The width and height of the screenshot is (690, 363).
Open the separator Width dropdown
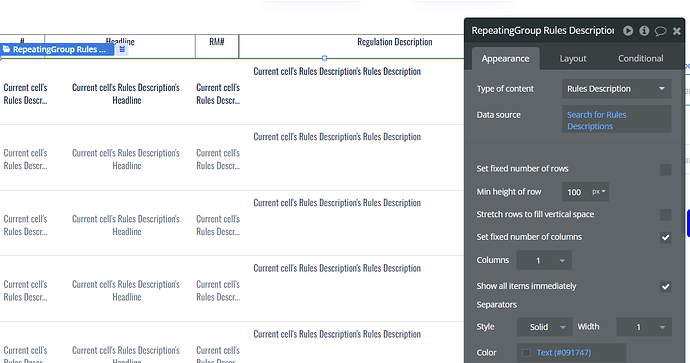644,327
